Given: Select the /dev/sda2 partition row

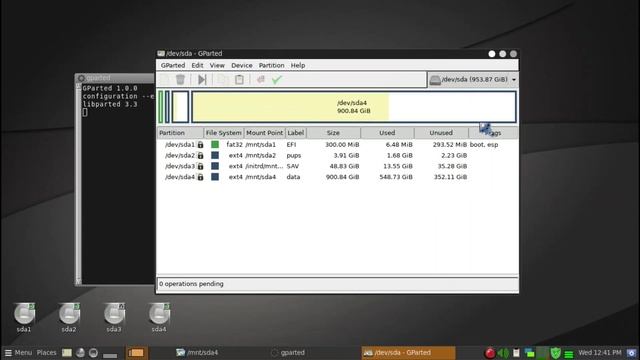Looking at the screenshot, I should (338, 156).
